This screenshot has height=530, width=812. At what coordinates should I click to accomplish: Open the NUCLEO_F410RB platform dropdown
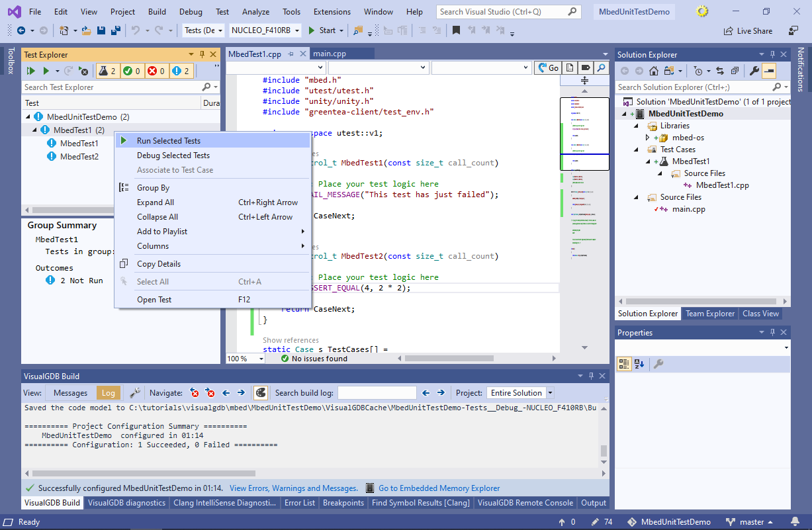click(x=265, y=30)
